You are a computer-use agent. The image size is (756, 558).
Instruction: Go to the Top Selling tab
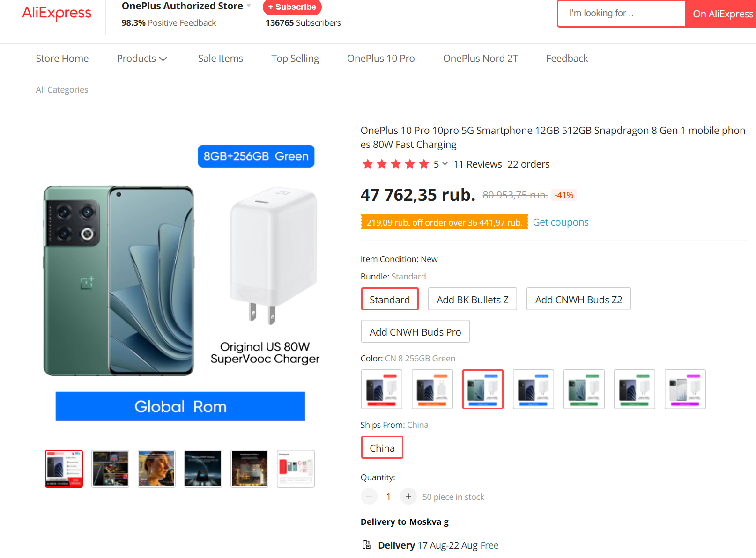pyautogui.click(x=295, y=59)
